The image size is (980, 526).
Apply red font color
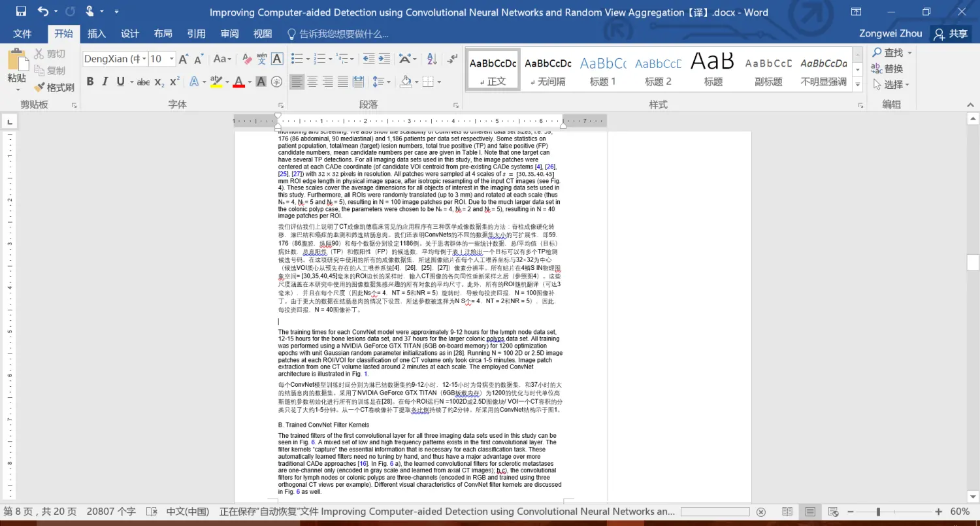tap(238, 82)
